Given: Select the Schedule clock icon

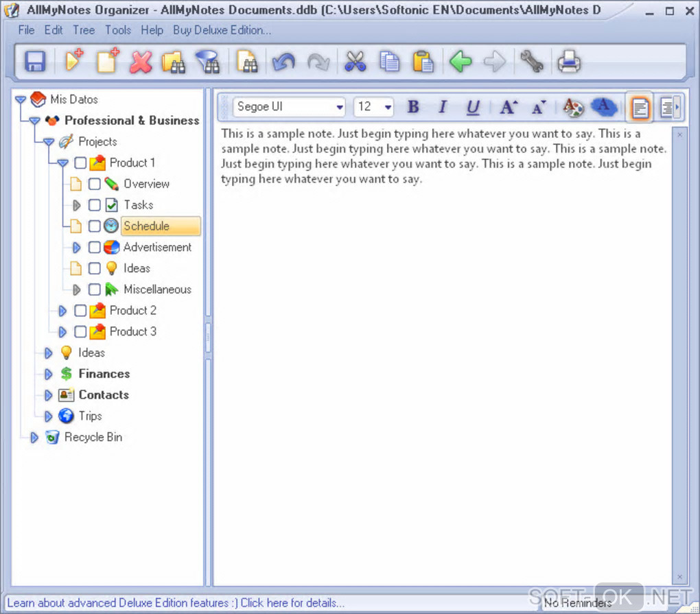Looking at the screenshot, I should [x=110, y=226].
